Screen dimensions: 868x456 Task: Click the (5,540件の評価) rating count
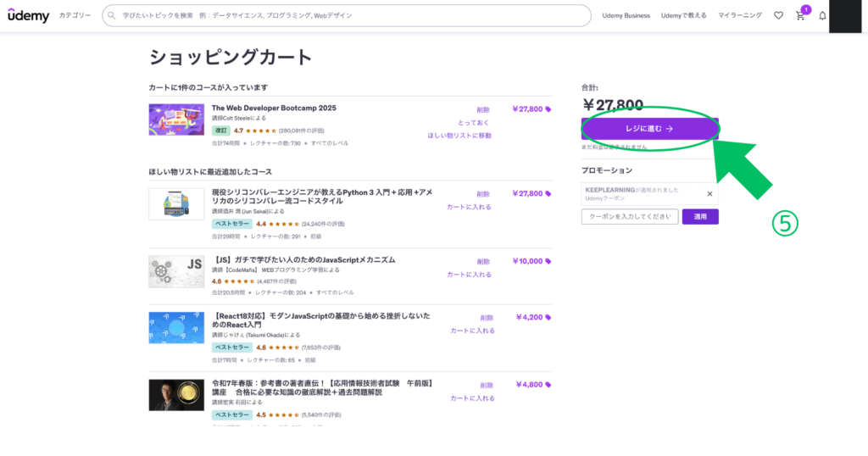(x=321, y=415)
